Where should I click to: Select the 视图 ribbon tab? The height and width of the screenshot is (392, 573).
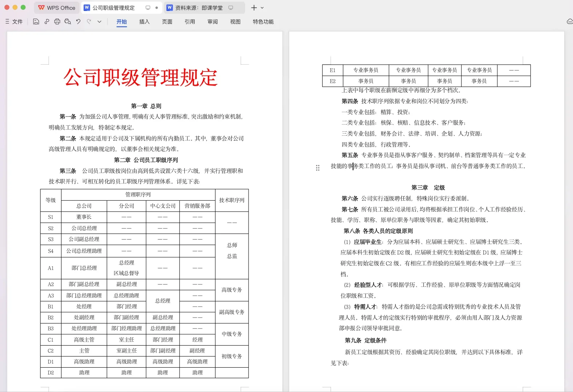[x=235, y=22]
